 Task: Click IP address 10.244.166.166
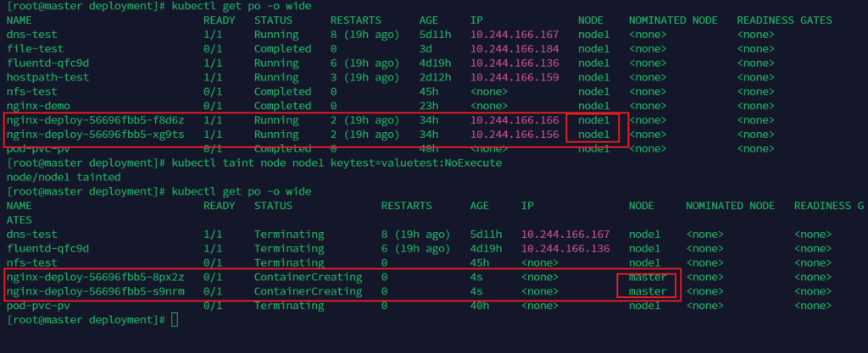click(x=515, y=120)
